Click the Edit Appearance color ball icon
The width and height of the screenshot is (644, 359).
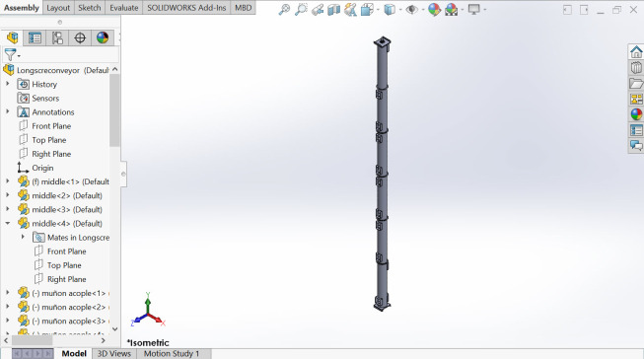(434, 10)
